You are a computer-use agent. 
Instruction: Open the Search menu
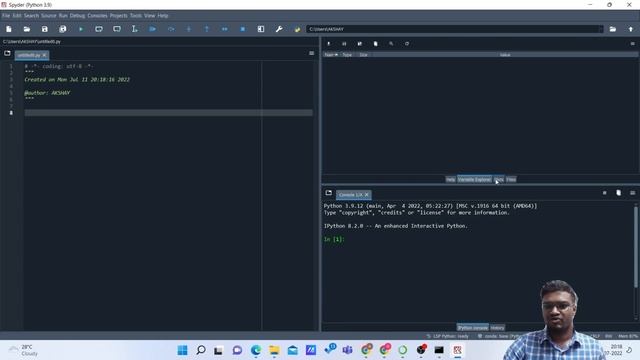pyautogui.click(x=31, y=16)
